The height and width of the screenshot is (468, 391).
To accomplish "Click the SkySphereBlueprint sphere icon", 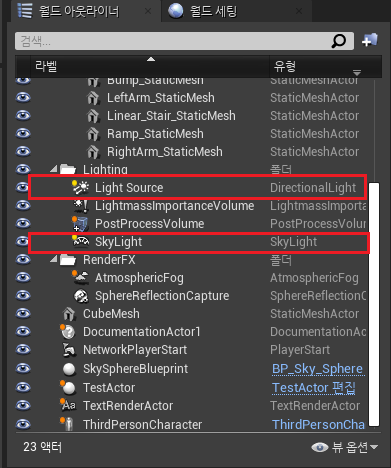I will click(69, 369).
